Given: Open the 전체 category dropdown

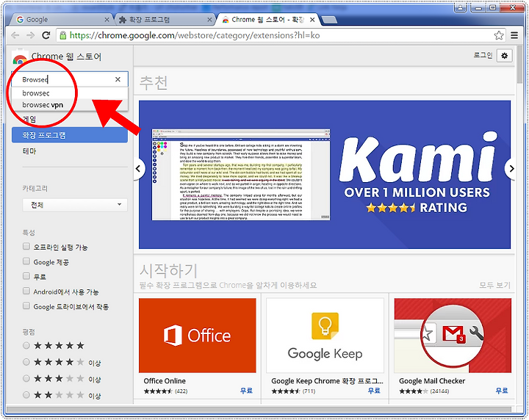Looking at the screenshot, I should [75, 205].
